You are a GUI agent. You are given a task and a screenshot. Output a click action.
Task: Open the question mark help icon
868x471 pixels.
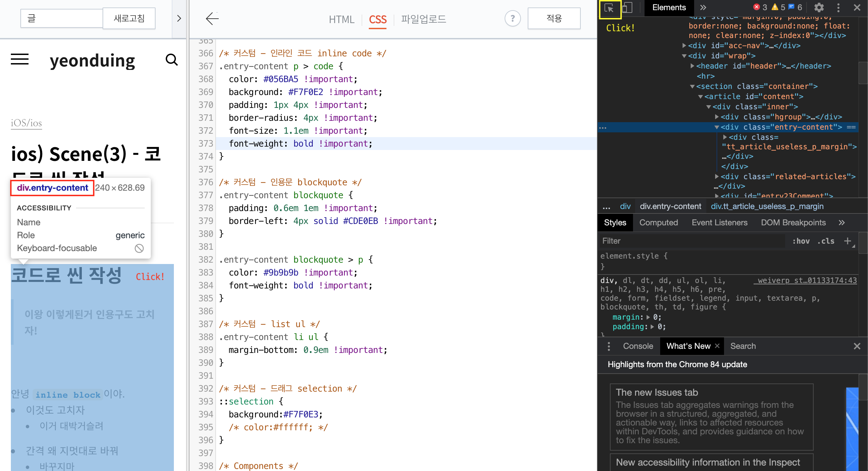(512, 19)
